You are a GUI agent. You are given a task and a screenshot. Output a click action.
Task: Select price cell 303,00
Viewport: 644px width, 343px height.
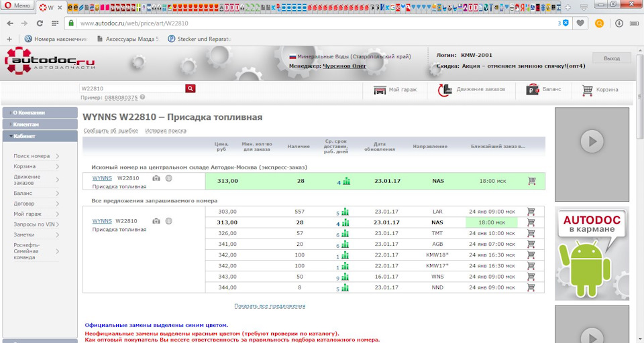click(227, 212)
